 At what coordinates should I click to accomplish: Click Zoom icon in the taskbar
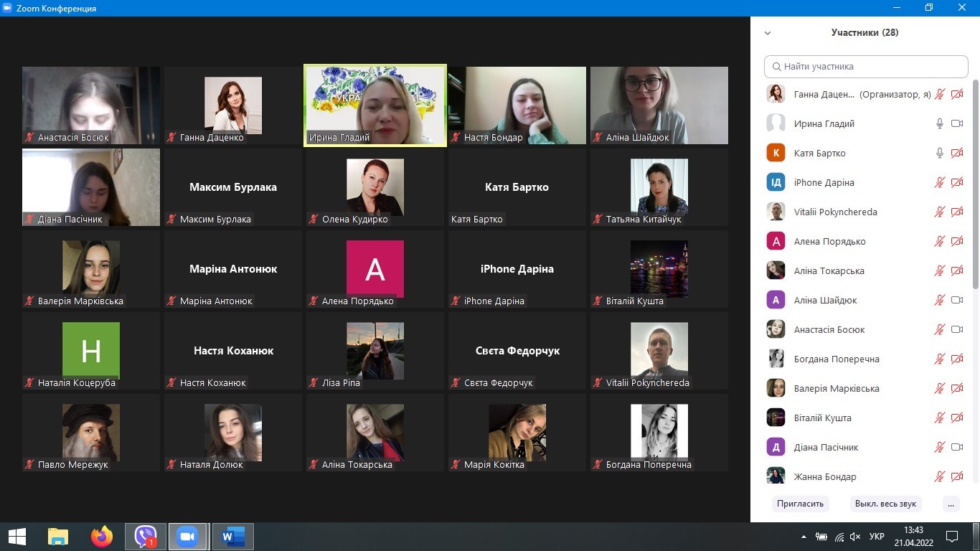coord(187,536)
